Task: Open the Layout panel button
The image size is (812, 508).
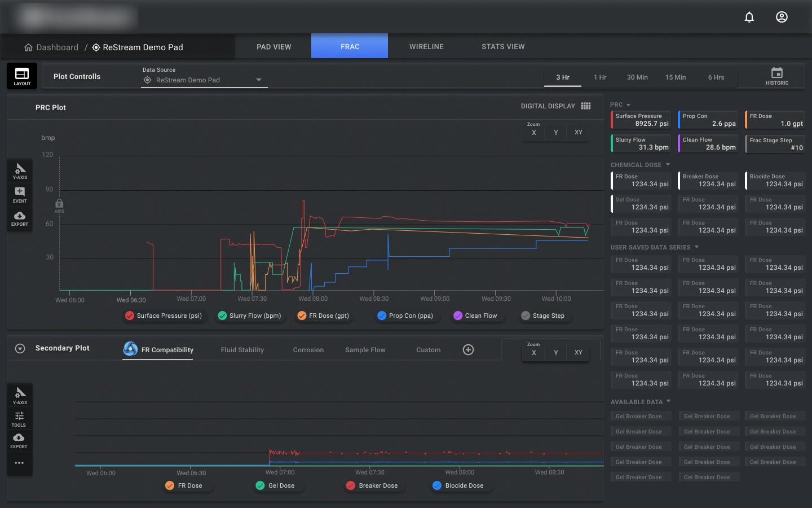Action: click(x=22, y=76)
